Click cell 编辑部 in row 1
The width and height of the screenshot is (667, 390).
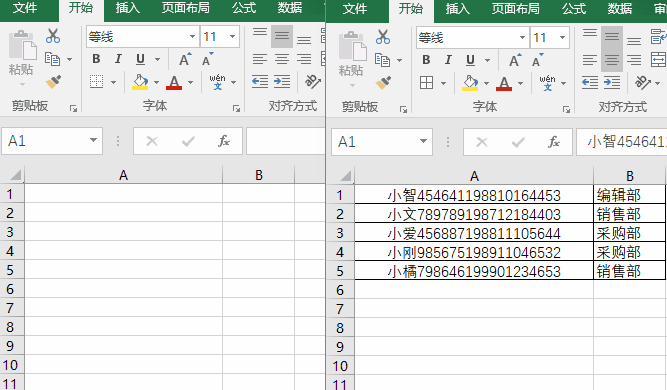(629, 195)
